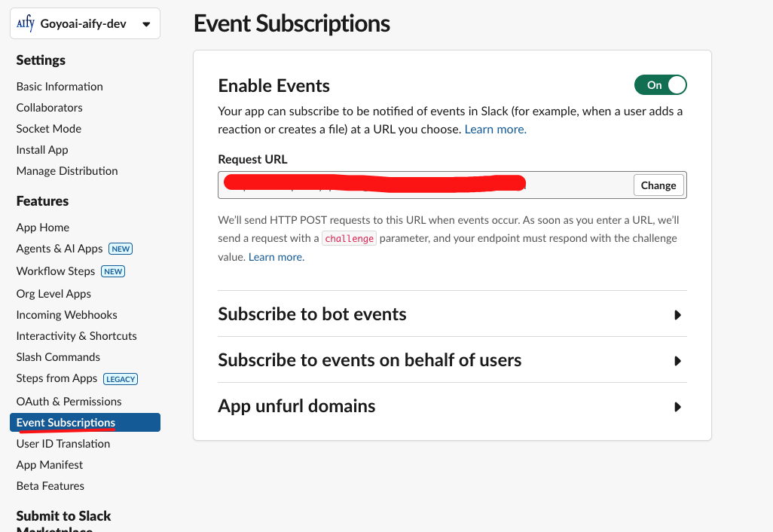Click the Enable Events heading
The image size is (773, 532).
[x=273, y=86]
